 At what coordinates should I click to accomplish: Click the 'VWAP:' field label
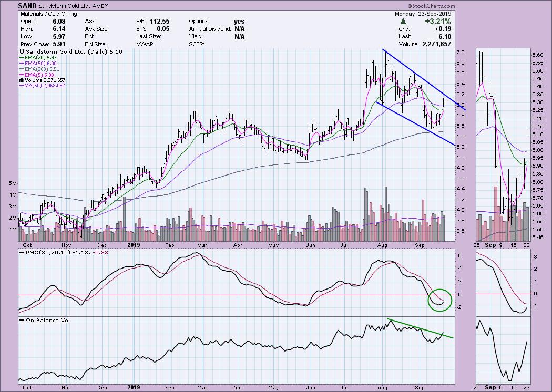pos(146,44)
